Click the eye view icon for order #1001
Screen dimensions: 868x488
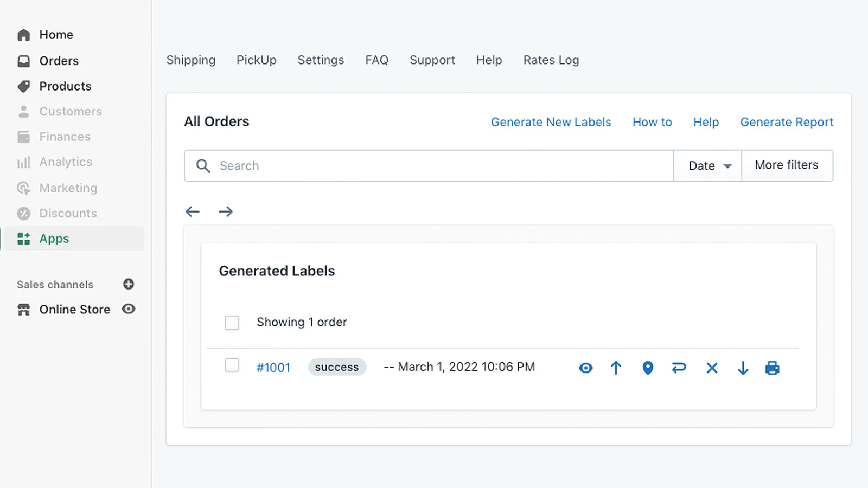[x=585, y=368]
